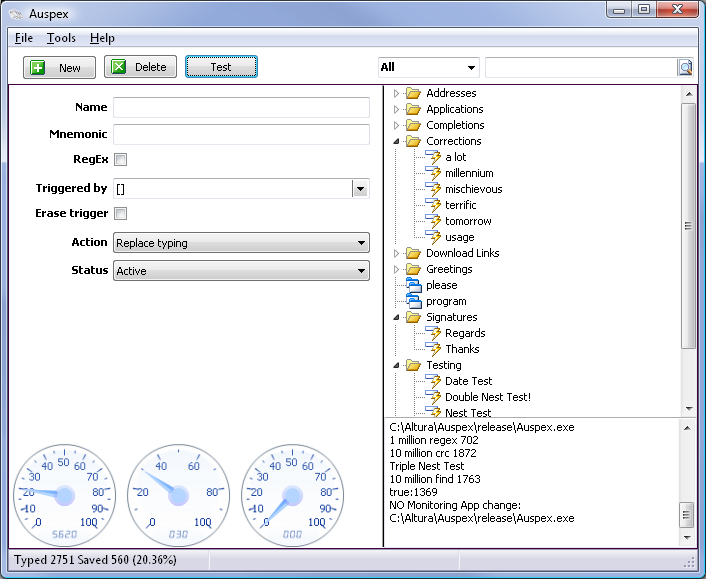Image resolution: width=706 pixels, height=579 pixels.
Task: Open the All filter dropdown
Action: (x=429, y=68)
